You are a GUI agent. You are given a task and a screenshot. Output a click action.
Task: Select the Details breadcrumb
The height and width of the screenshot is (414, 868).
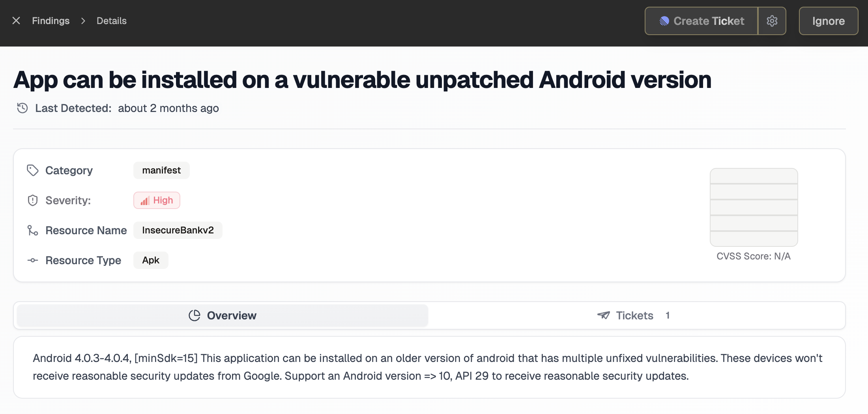111,21
